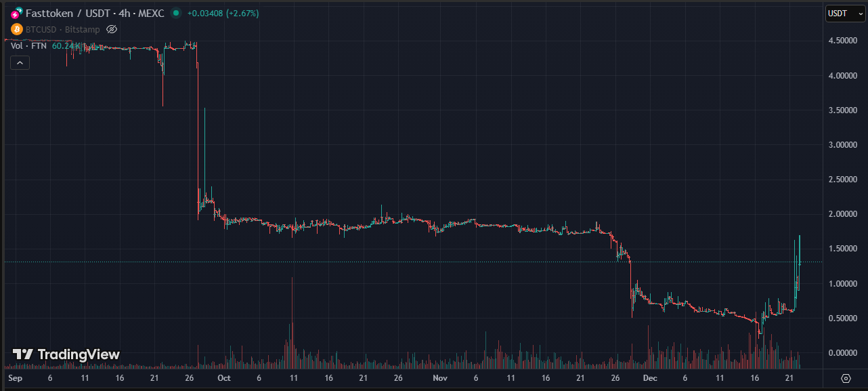Open the USDT currency dropdown
868x391 pixels.
coord(846,14)
